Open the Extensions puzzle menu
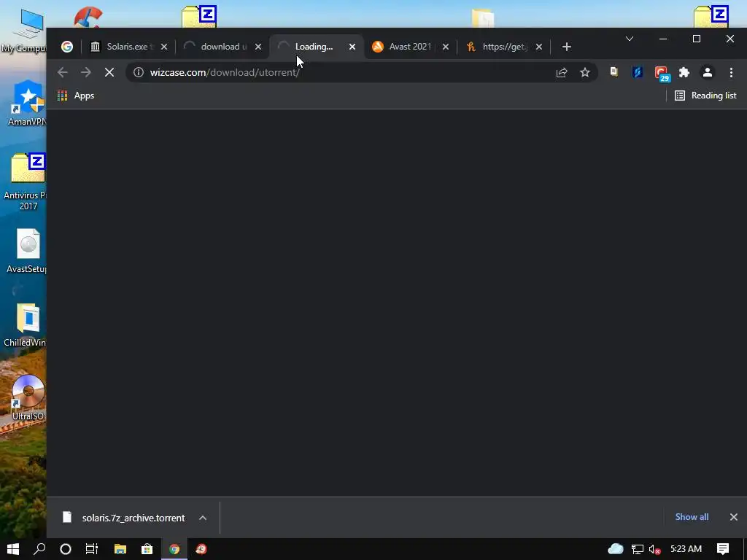The width and height of the screenshot is (747, 560). click(684, 72)
